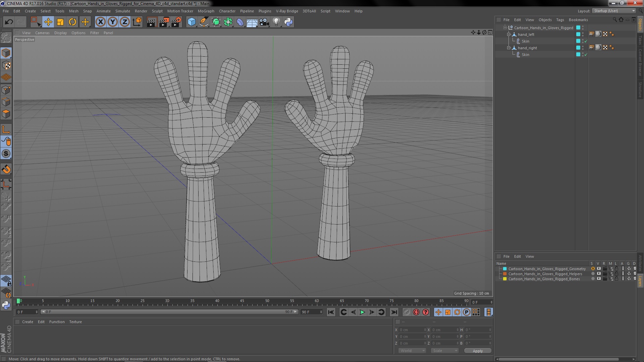The height and width of the screenshot is (362, 644).
Task: Jump to end of animation
Action: pos(394,312)
